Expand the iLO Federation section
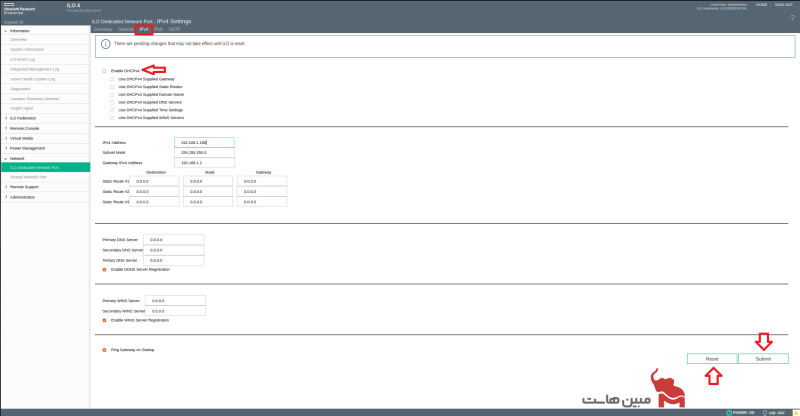The image size is (800, 416). (6, 118)
